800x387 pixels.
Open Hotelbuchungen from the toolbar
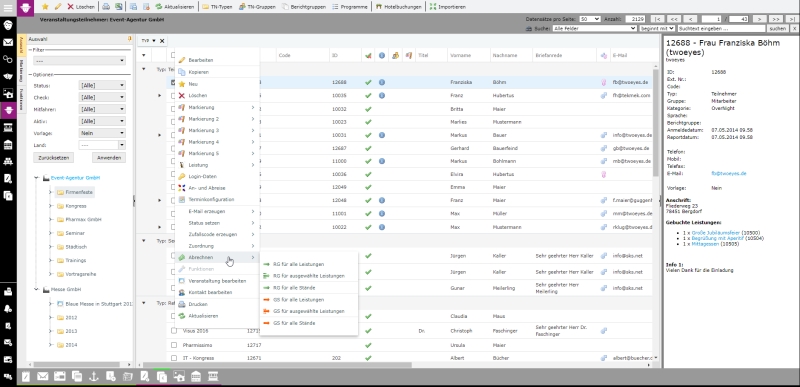[x=398, y=7]
